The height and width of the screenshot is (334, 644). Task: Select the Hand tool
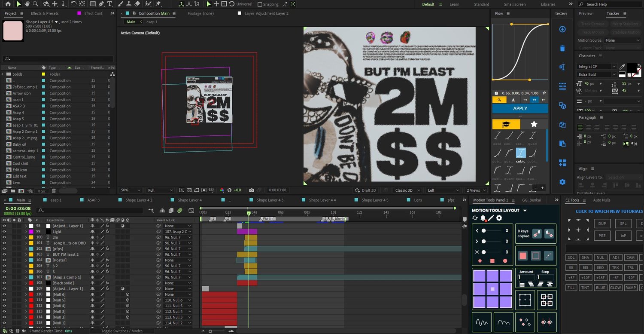click(x=27, y=4)
